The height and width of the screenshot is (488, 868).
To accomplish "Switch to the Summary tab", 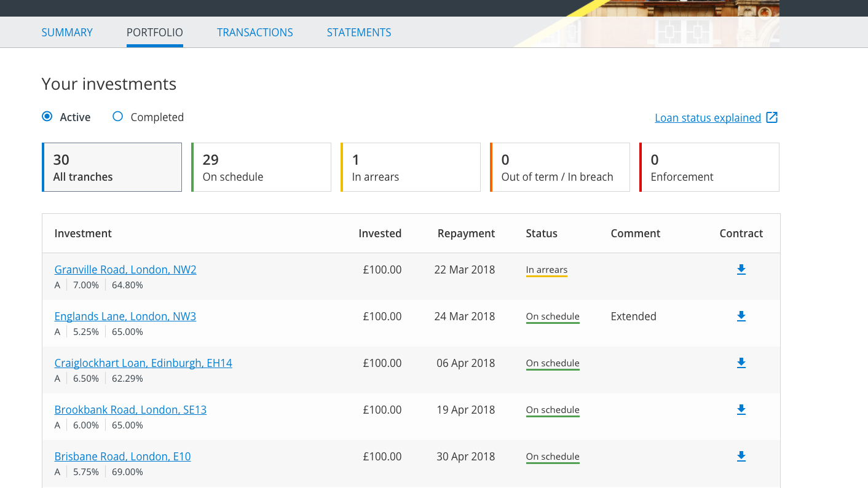I will (67, 33).
